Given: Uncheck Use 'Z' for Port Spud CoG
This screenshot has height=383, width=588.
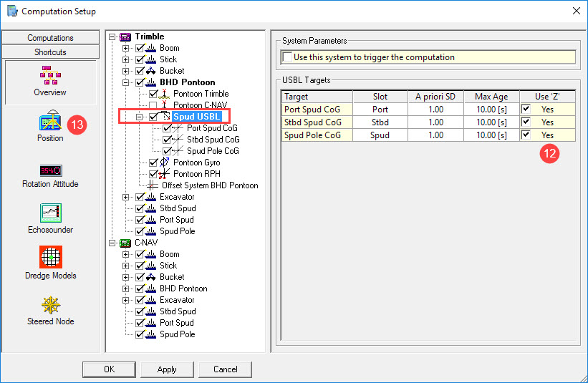Looking at the screenshot, I should [526, 109].
